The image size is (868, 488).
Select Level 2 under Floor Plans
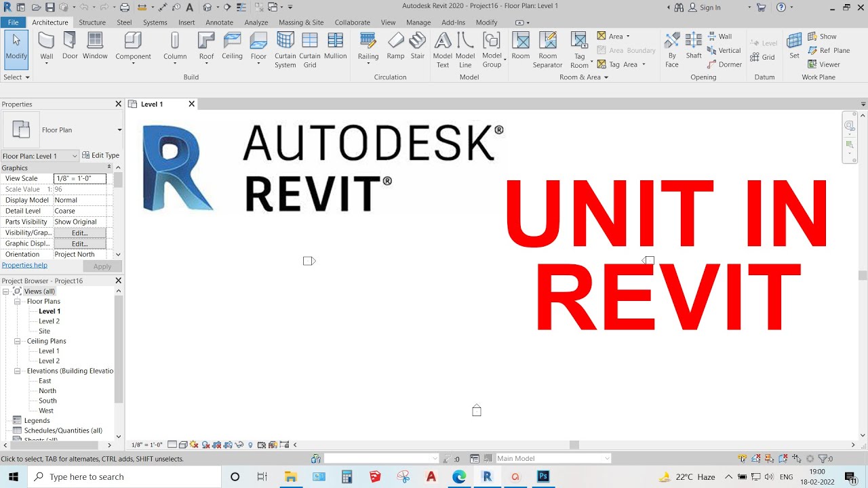click(49, 321)
